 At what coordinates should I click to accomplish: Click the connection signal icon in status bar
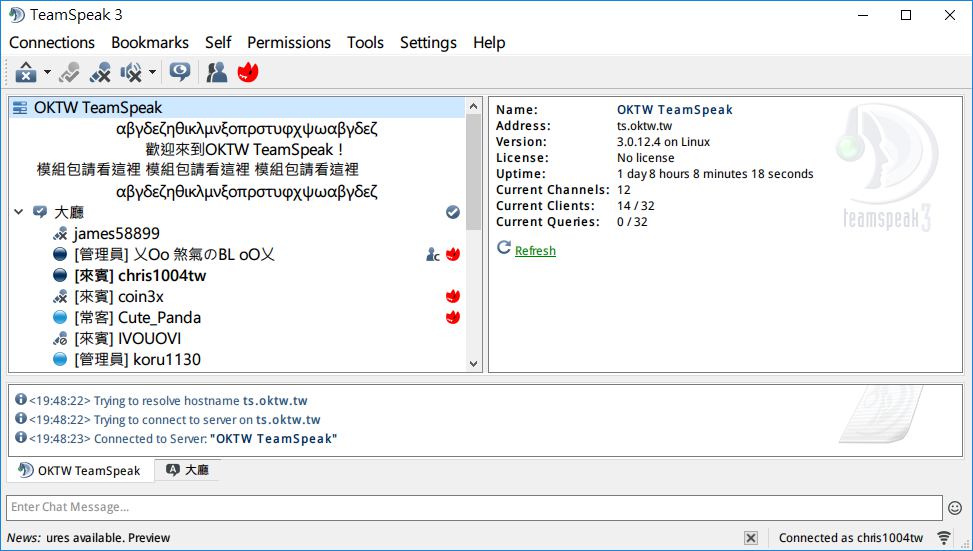[944, 537]
